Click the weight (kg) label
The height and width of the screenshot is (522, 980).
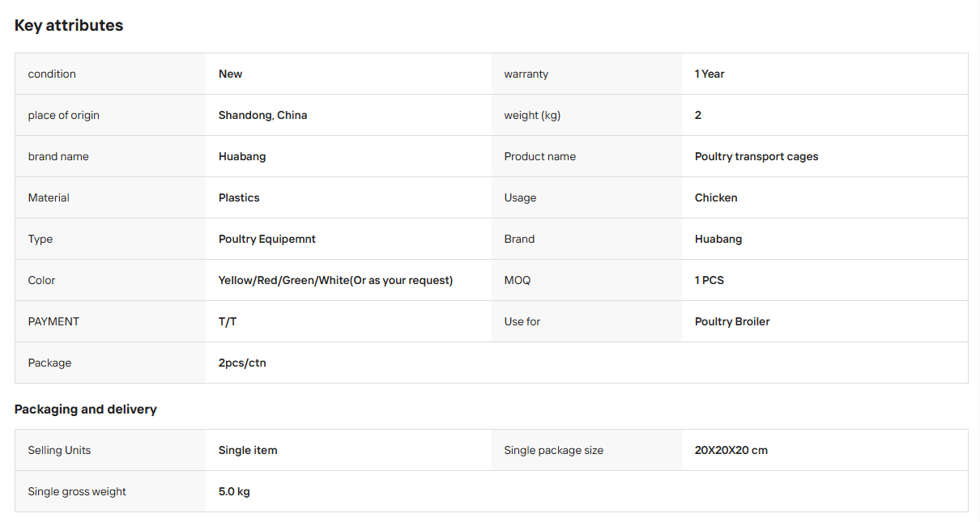point(532,115)
